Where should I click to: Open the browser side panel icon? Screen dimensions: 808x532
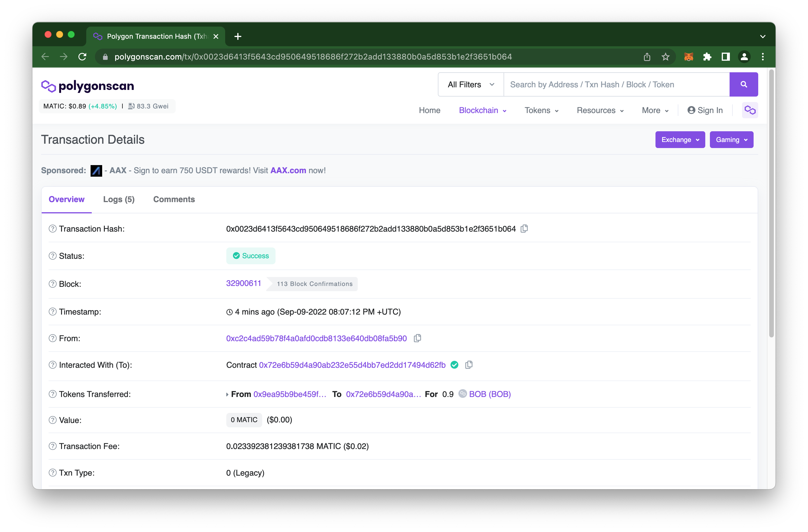pos(726,57)
